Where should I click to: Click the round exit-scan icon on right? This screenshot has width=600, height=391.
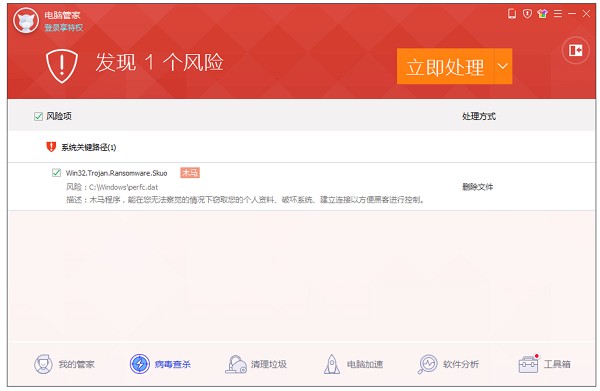coord(576,50)
